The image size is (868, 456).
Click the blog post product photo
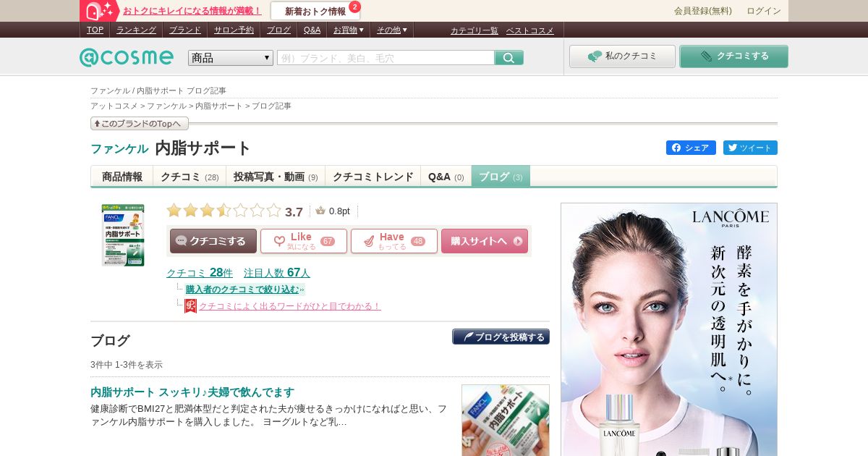(506, 421)
